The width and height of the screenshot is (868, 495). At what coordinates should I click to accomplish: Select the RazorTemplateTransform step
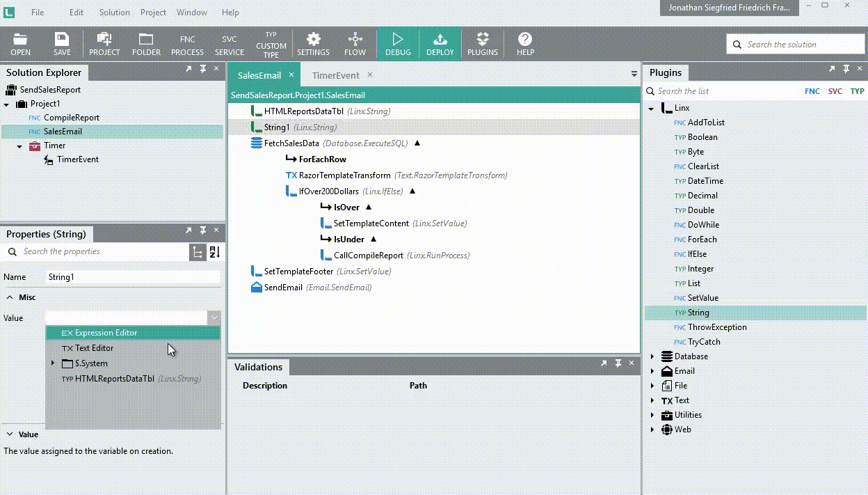point(344,175)
